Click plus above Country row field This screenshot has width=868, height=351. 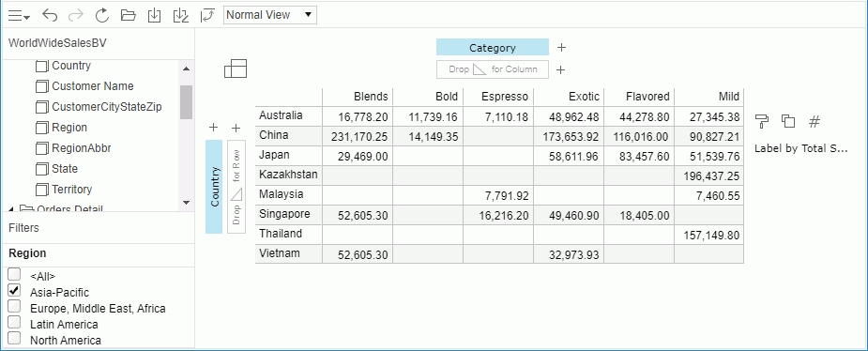click(x=214, y=128)
